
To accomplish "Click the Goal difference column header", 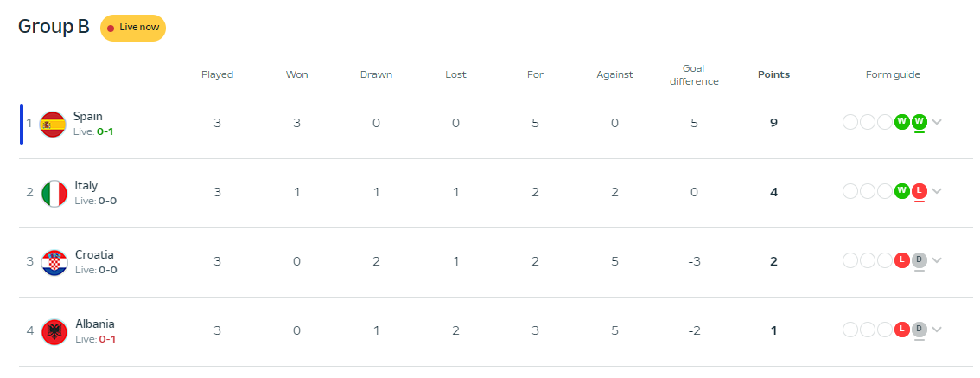I will click(x=694, y=75).
